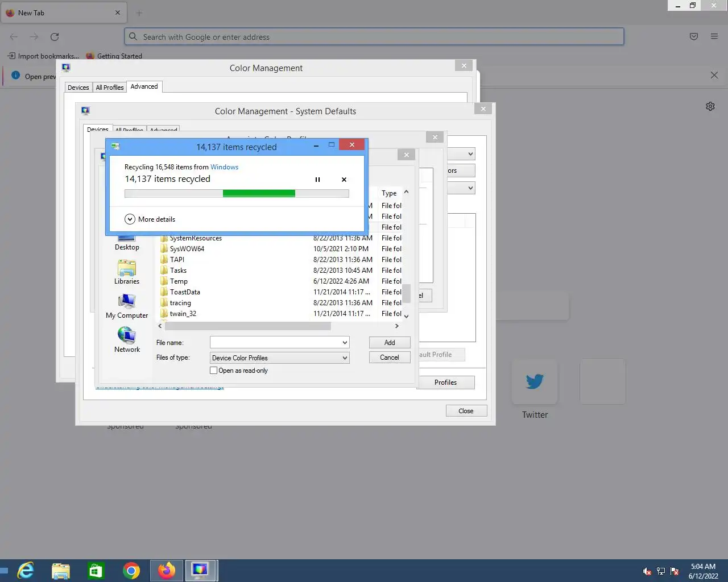This screenshot has width=728, height=582.
Task: Switch to Advanced tab in Color Management
Action: coord(144,86)
